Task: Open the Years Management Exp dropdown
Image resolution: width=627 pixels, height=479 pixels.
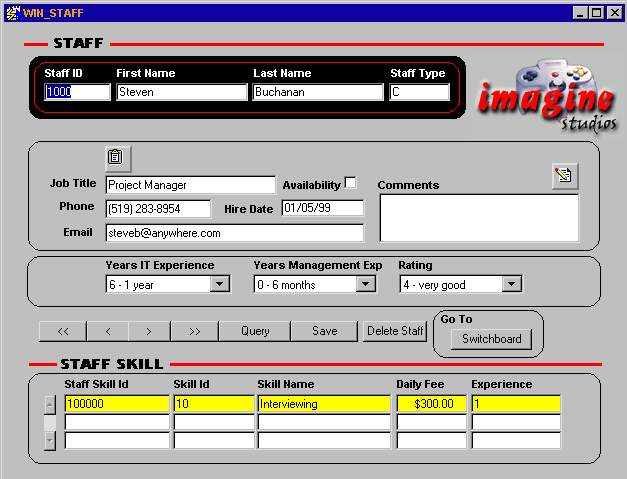Action: tap(366, 285)
